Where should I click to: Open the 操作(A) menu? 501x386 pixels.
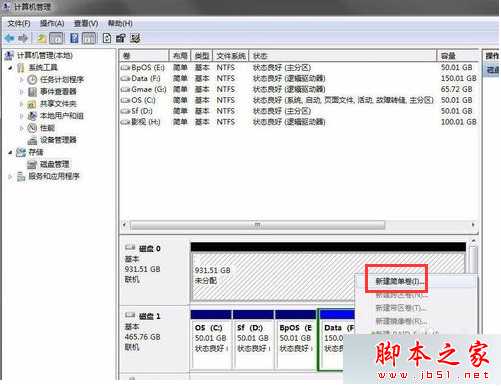(x=52, y=24)
